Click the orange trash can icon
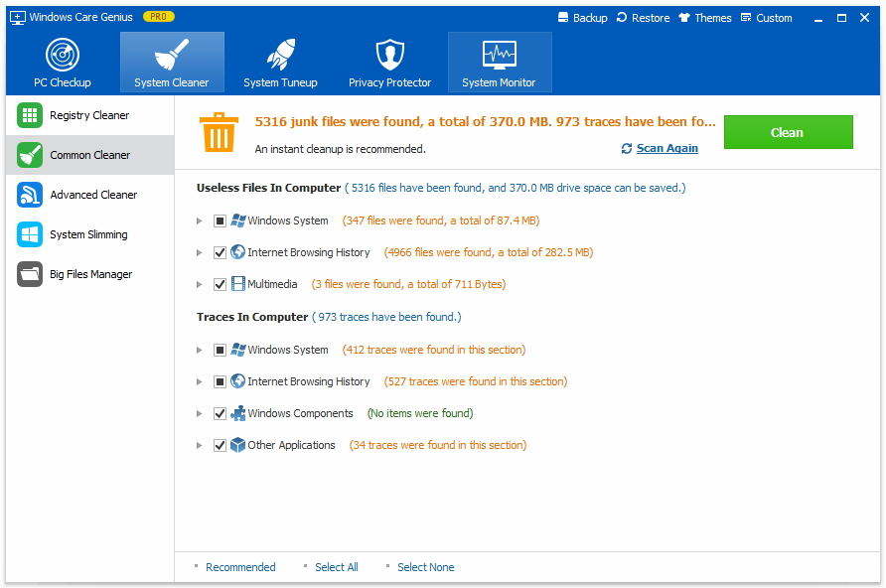Image resolution: width=886 pixels, height=588 pixels. (219, 132)
